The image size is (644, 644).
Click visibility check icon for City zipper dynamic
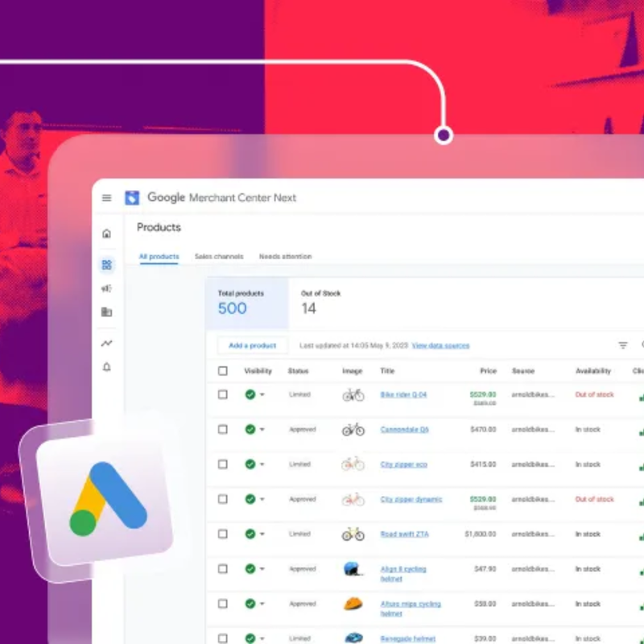coord(250,499)
